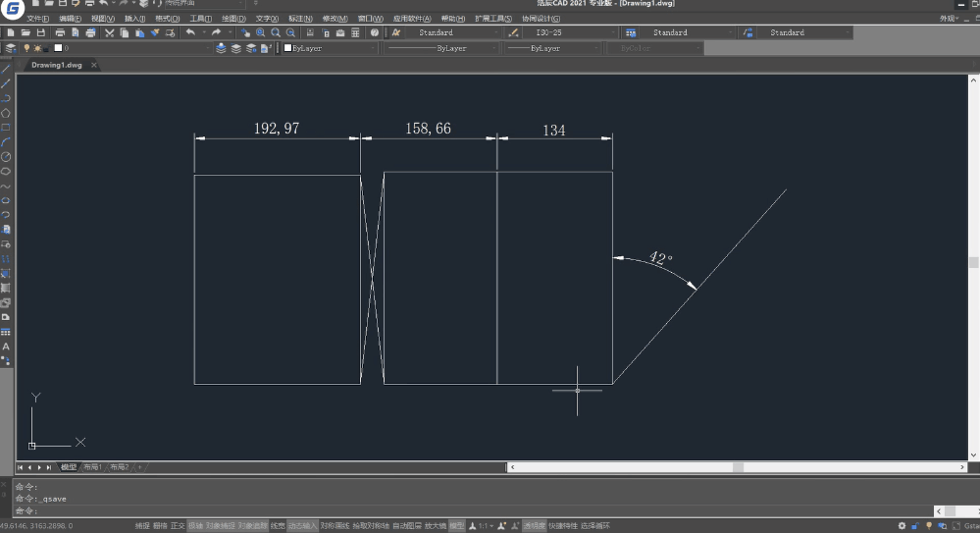Image resolution: width=980 pixels, height=533 pixels.
Task: Toggle 线宽 lineweight display
Action: point(278,526)
